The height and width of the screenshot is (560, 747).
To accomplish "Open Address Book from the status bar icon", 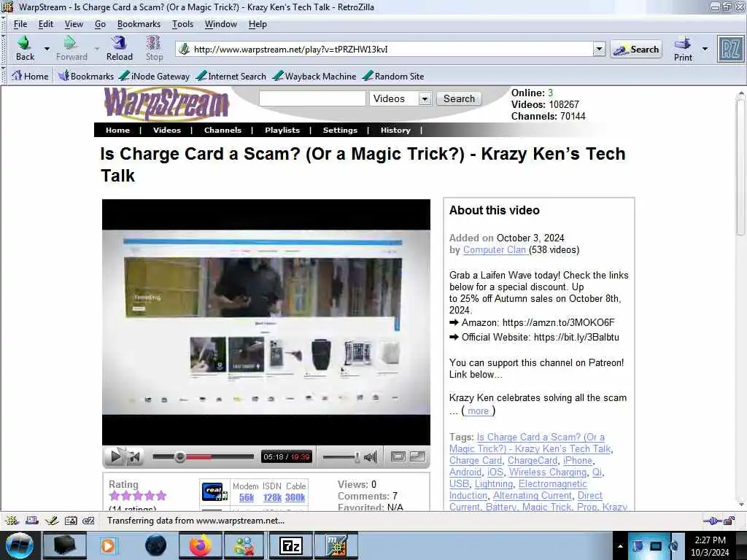I will click(x=71, y=521).
